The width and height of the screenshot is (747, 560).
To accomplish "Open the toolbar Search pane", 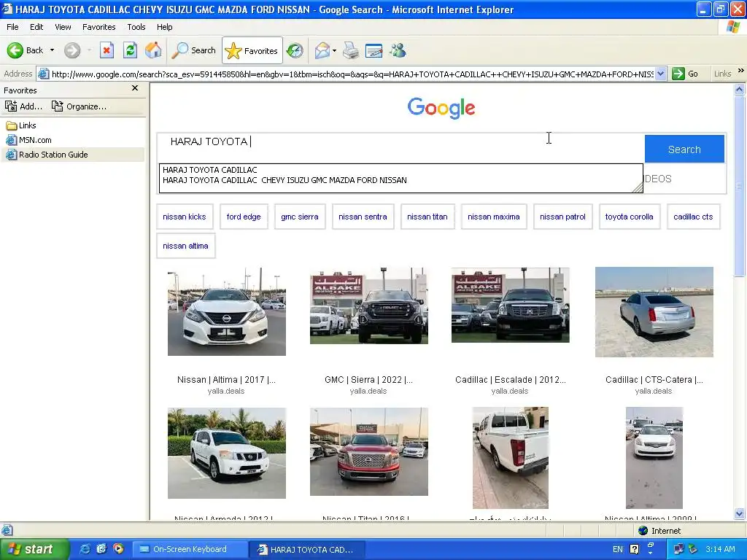I will 194,50.
